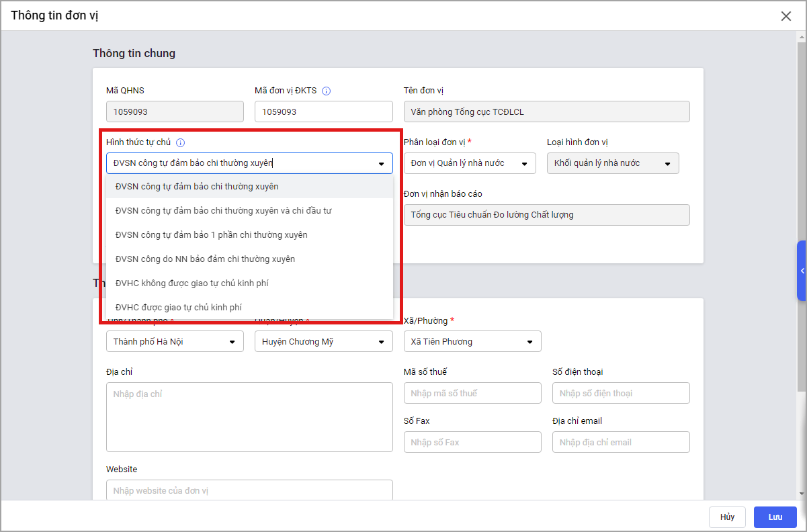Open the Phân loại đơn vị dropdown

470,163
